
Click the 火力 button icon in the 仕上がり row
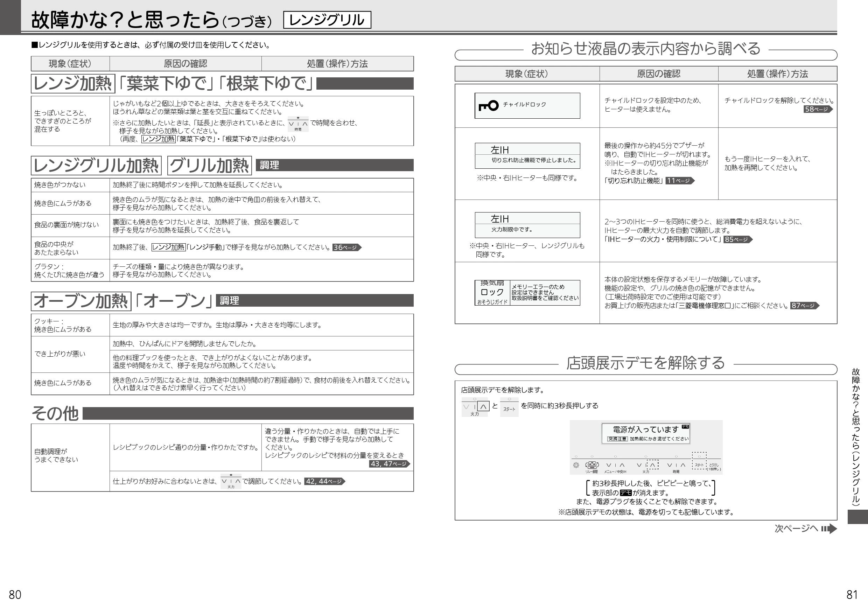[231, 481]
